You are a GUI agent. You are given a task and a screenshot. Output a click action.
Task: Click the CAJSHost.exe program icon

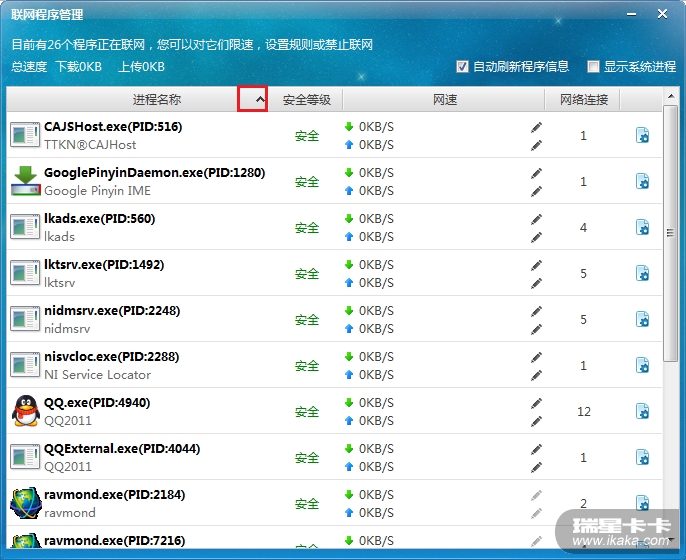[x=25, y=135]
